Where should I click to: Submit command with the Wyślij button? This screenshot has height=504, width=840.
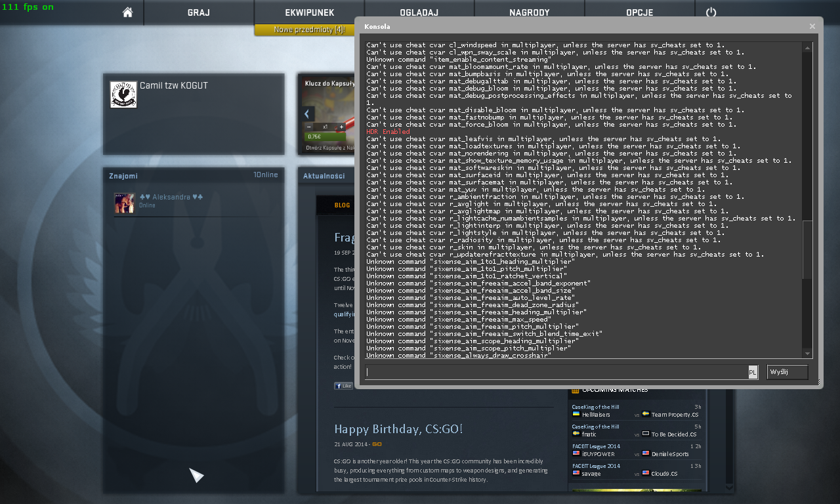click(x=787, y=372)
